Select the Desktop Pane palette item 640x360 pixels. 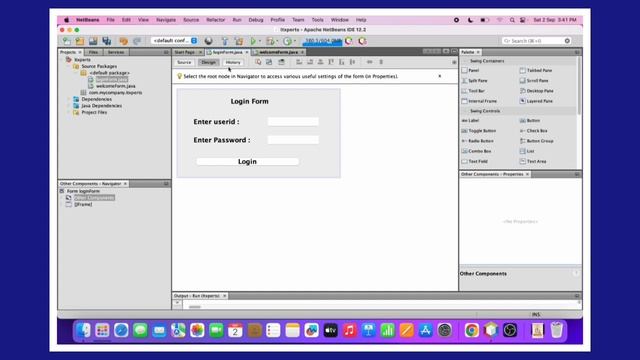[x=536, y=91]
